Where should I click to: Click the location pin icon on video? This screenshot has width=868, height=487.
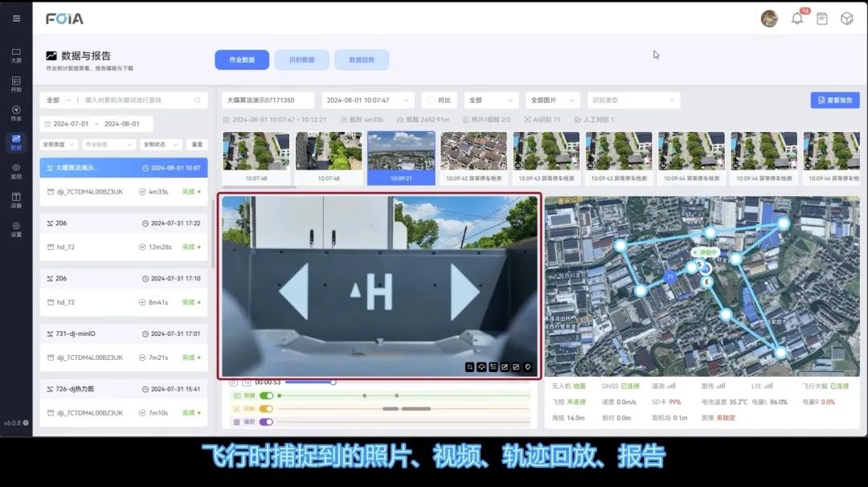point(528,367)
